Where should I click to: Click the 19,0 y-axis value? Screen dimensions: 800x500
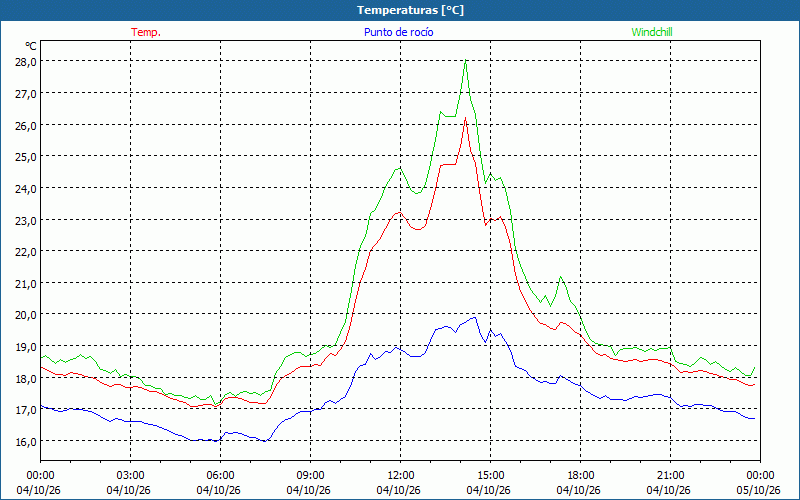click(24, 346)
